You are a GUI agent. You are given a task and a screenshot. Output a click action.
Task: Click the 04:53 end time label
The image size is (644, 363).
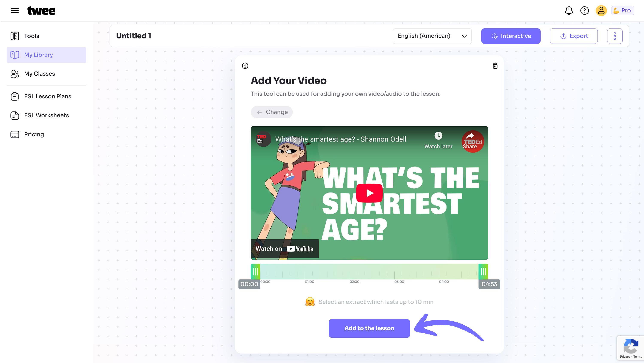coord(489,284)
